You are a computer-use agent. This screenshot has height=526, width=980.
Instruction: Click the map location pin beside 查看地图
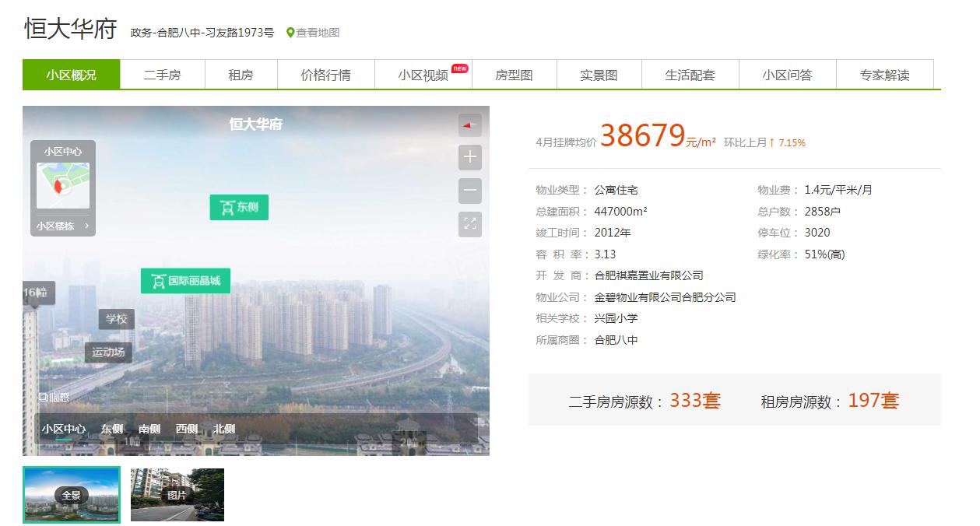pyautogui.click(x=289, y=33)
